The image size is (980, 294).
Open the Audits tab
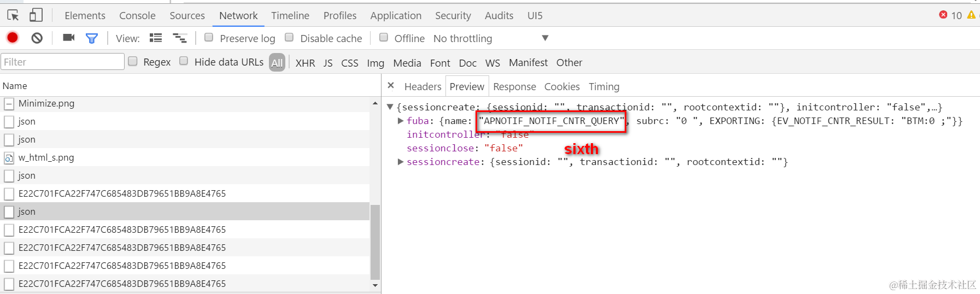(x=499, y=16)
